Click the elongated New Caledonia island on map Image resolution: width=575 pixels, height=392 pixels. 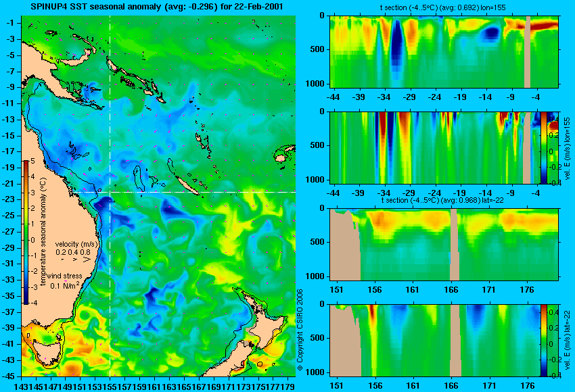point(186,185)
